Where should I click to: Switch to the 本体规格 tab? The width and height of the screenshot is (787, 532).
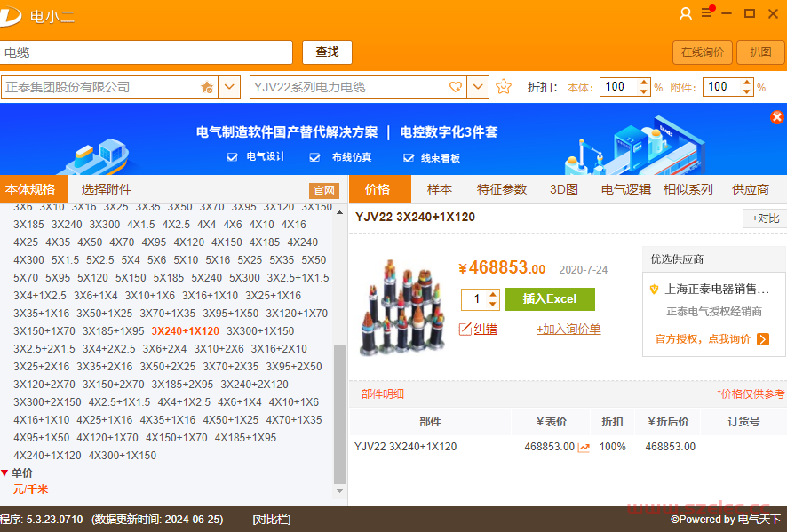pyautogui.click(x=34, y=189)
